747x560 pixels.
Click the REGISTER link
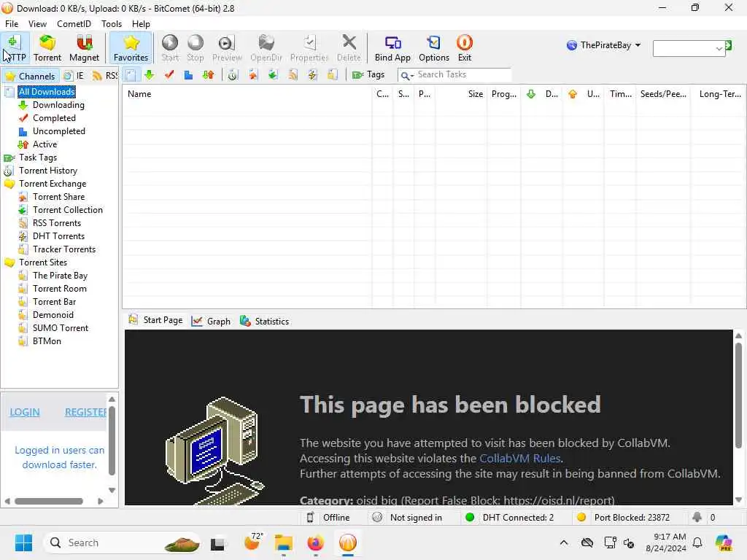(x=86, y=413)
